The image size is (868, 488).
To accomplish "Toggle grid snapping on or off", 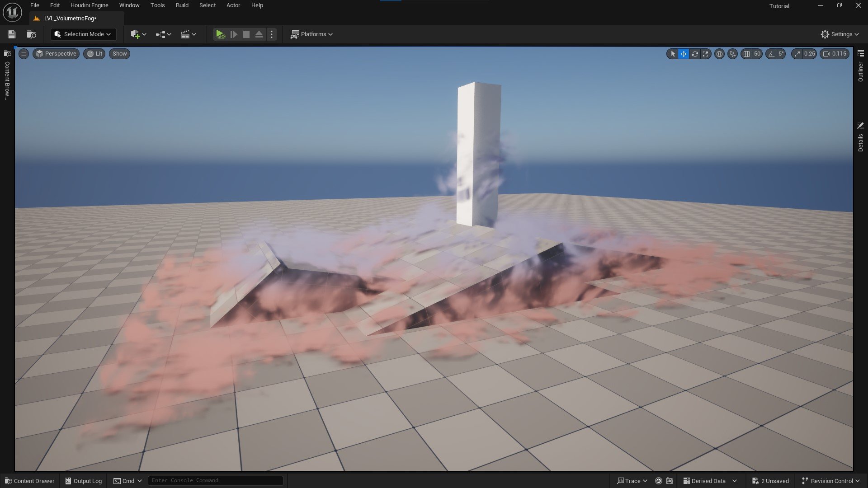I will click(746, 54).
